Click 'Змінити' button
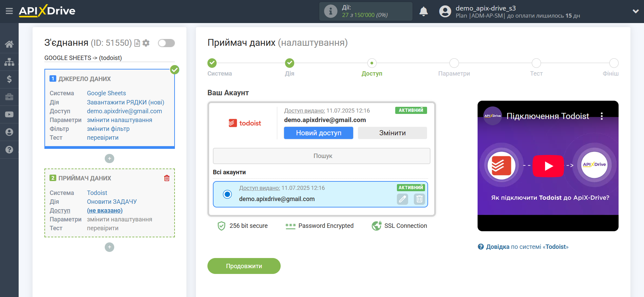This screenshot has height=297, width=644. pos(393,133)
